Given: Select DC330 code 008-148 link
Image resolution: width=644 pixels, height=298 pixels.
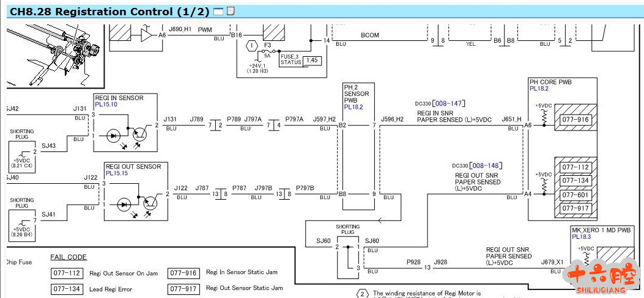Looking at the screenshot, I should tap(484, 165).
